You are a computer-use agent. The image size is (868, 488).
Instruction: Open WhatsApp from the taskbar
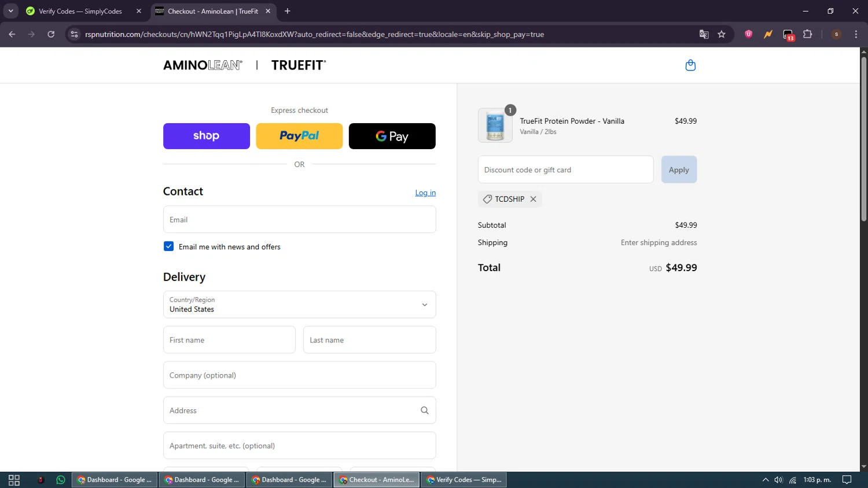click(61, 480)
